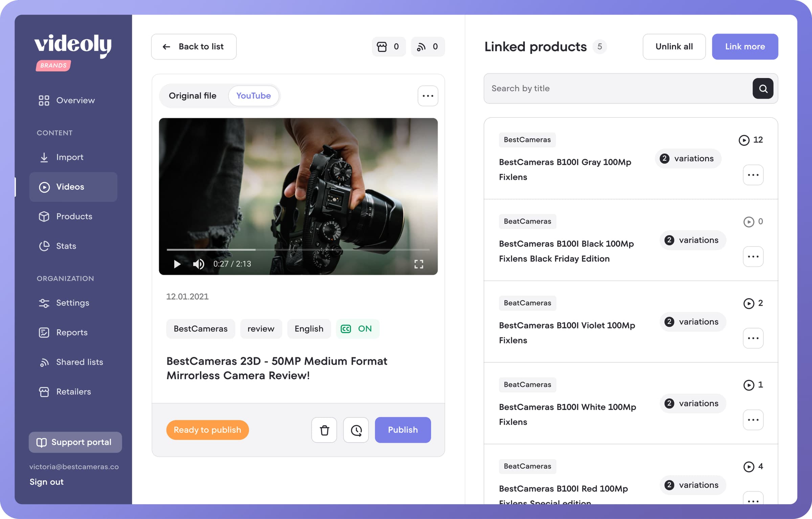The width and height of the screenshot is (812, 519).
Task: Open the BestCameras B100I Gray 100Mp Fixlens title
Action: coord(565,169)
